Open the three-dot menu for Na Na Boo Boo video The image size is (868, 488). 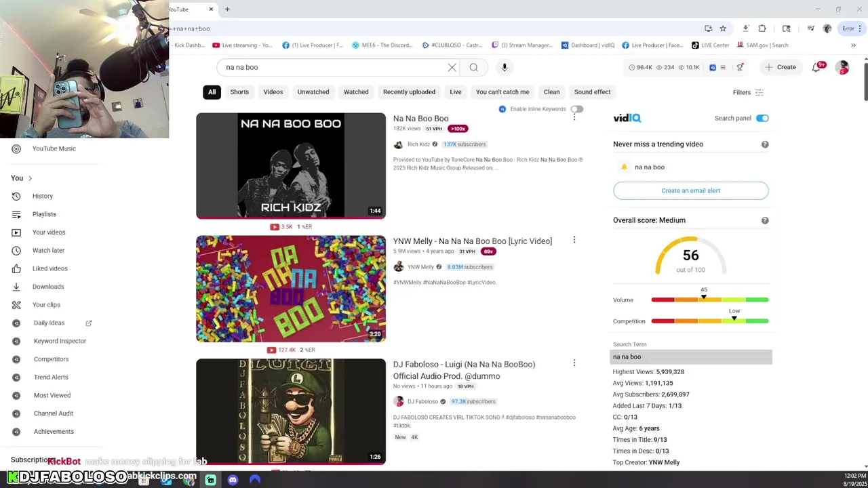click(x=574, y=117)
